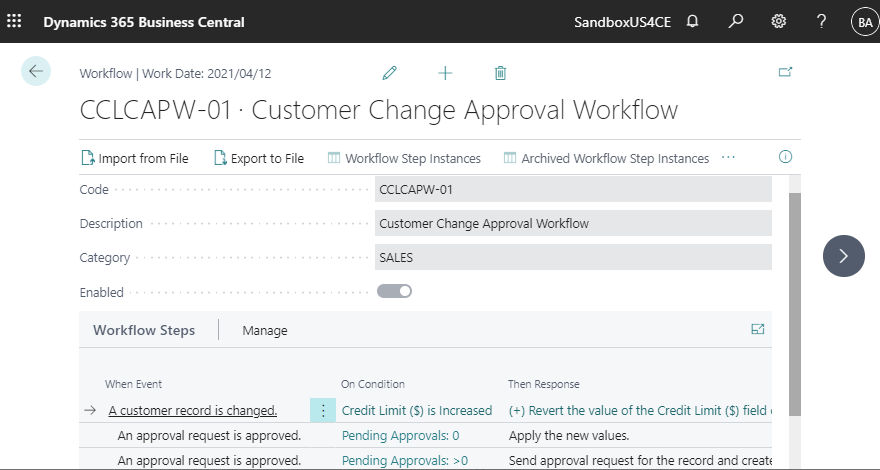The image size is (880, 470).
Task: Open condition 'Credit Limit ($) is Increased'
Action: [417, 410]
